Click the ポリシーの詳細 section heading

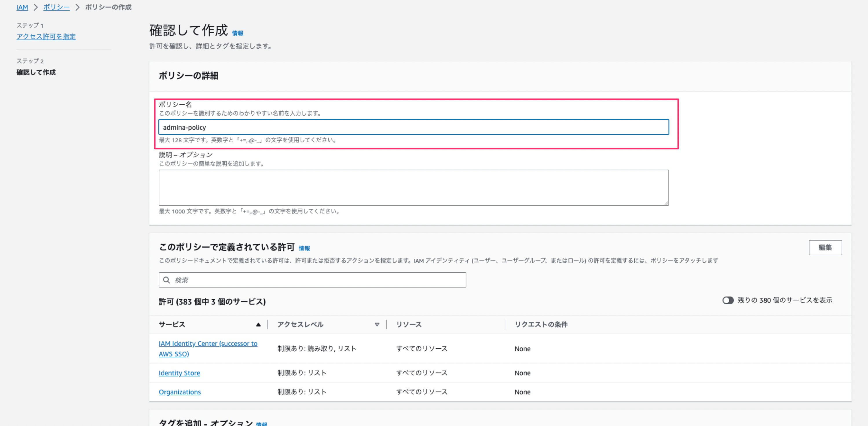pyautogui.click(x=188, y=76)
